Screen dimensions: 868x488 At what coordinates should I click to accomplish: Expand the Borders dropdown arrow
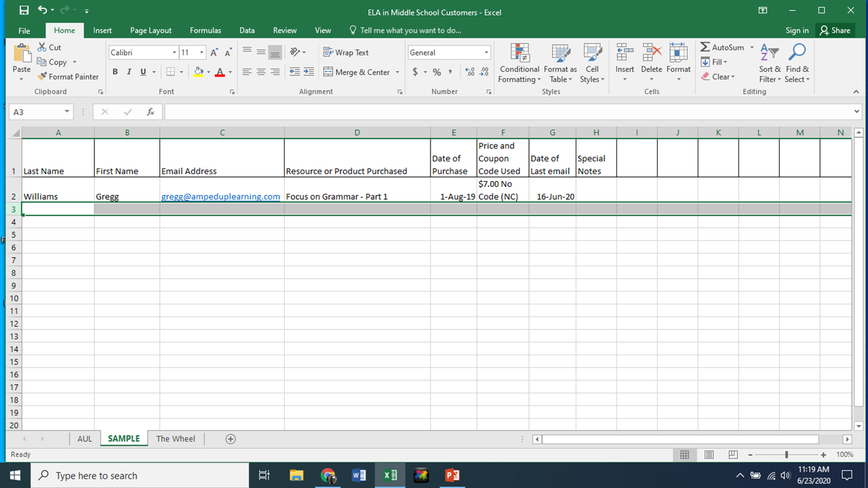pyautogui.click(x=182, y=72)
